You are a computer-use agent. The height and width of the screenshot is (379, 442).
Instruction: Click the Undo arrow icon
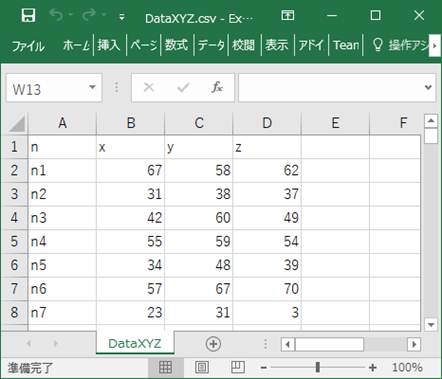pyautogui.click(x=57, y=15)
